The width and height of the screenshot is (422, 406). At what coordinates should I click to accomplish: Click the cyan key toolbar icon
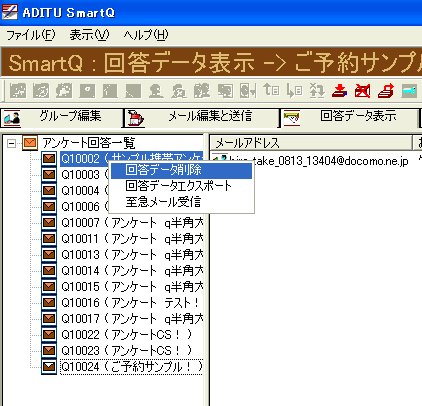click(x=409, y=90)
